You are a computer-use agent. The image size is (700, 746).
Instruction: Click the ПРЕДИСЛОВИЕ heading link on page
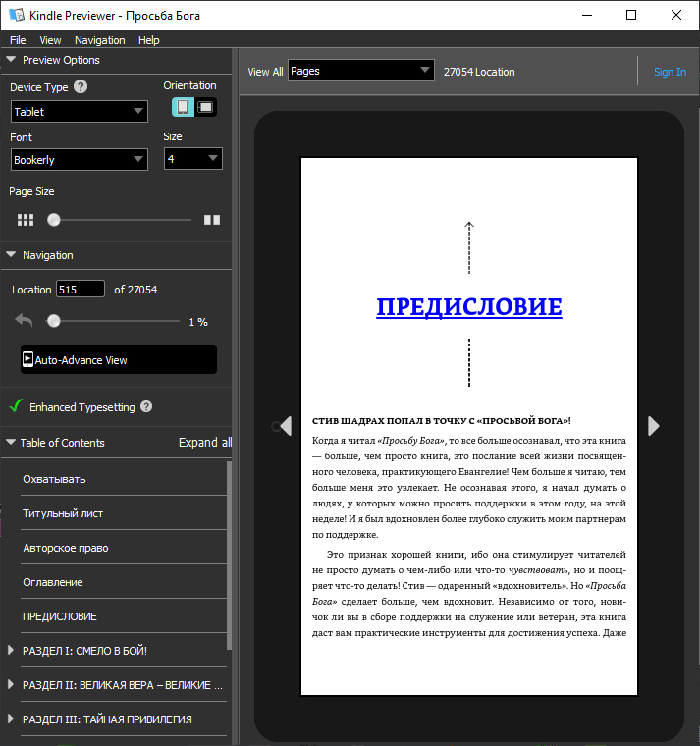[x=468, y=307]
